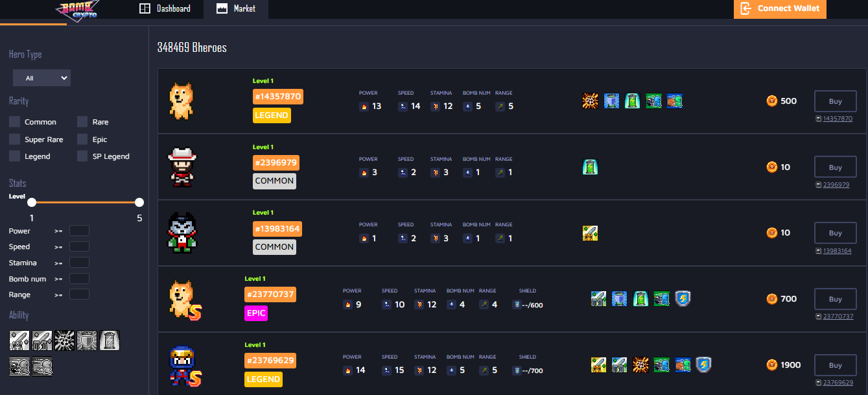
Task: Focus the Stamina minimum input field
Action: 79,263
